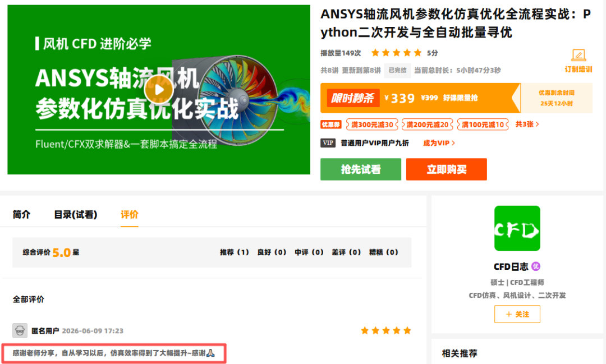Click the original price ¥399
This screenshot has height=364, width=606.
(429, 98)
